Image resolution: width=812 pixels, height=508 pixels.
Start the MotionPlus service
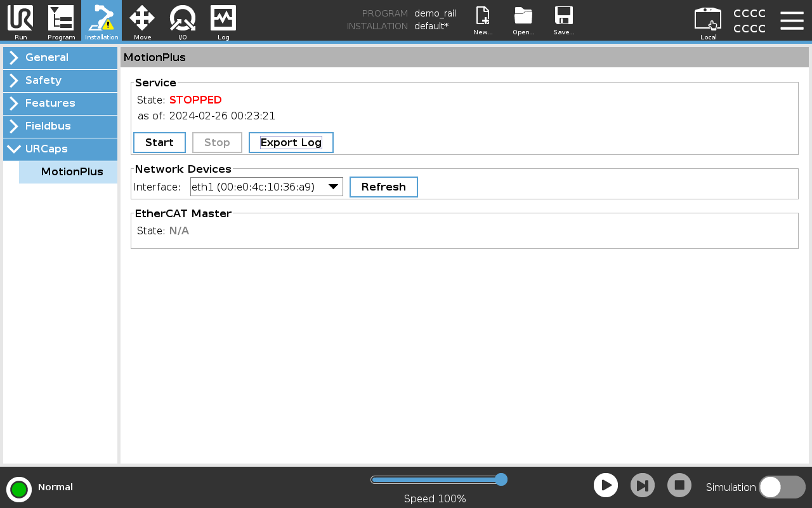[159, 143]
